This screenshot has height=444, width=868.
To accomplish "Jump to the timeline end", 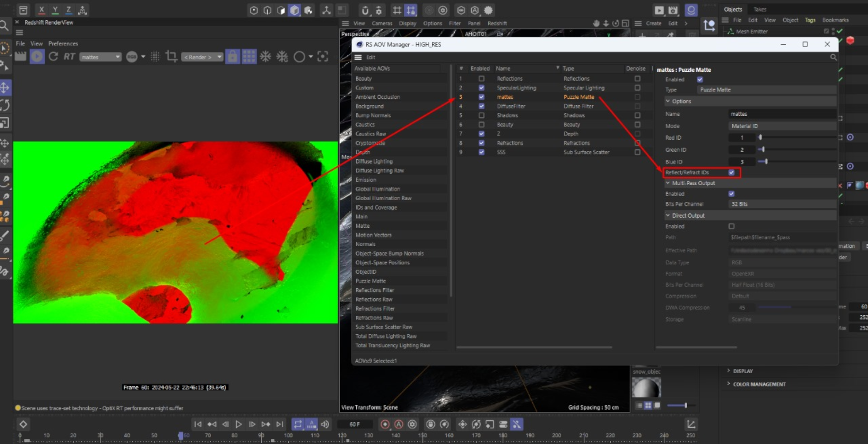I will pyautogui.click(x=280, y=424).
